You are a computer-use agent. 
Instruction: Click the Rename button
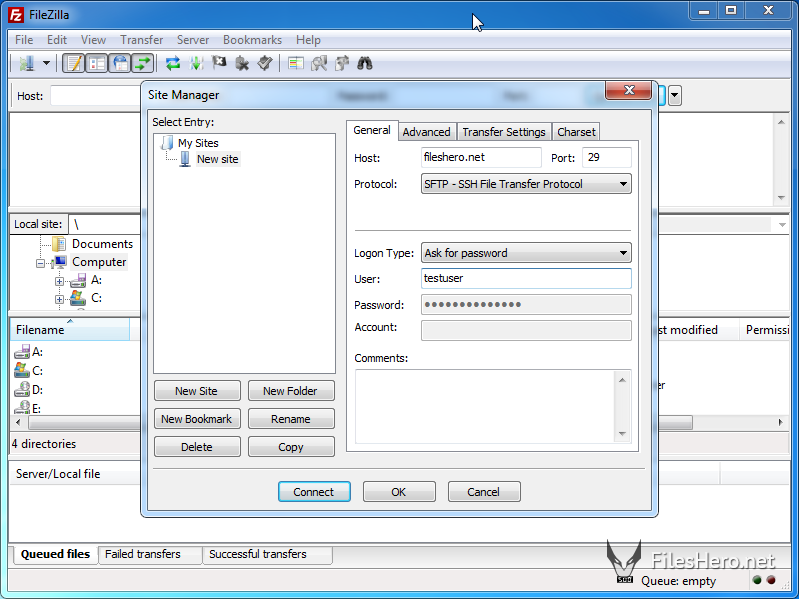[x=290, y=419]
